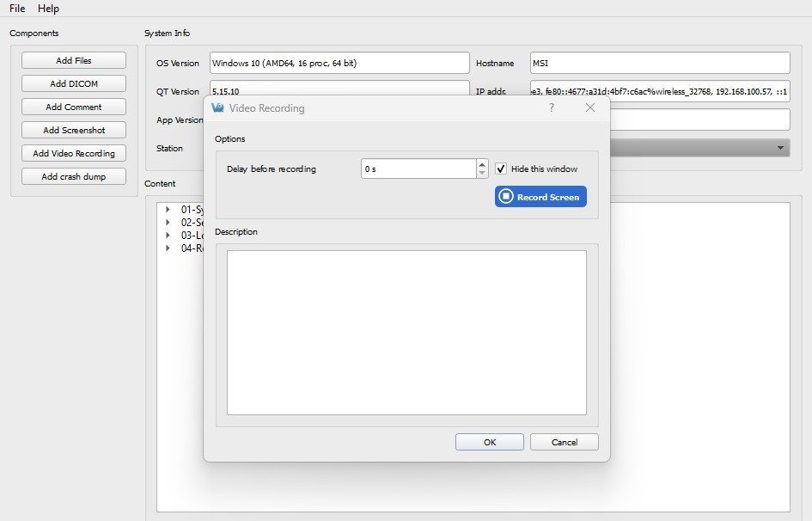Confirm the dialog with OK
The height and width of the screenshot is (521, 812).
tap(489, 441)
